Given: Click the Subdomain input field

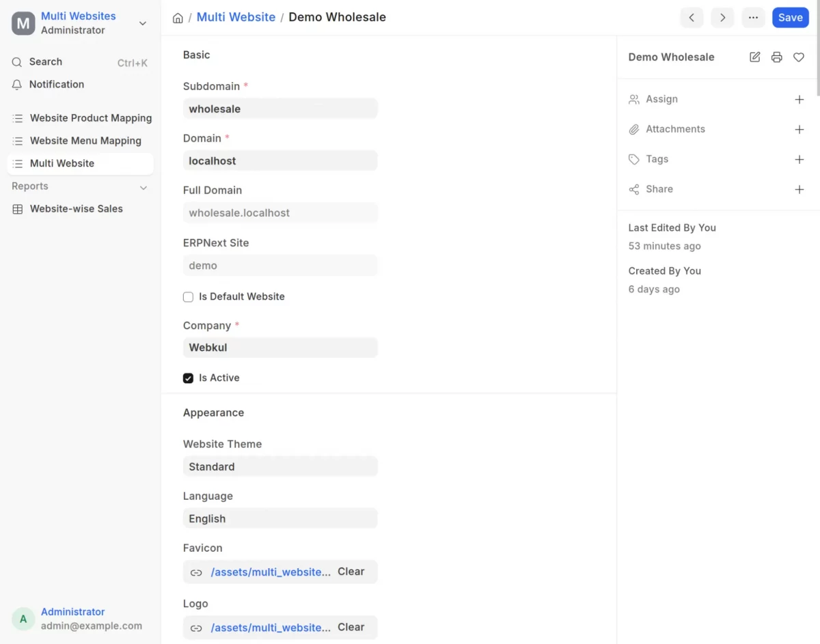Looking at the screenshot, I should (x=280, y=109).
